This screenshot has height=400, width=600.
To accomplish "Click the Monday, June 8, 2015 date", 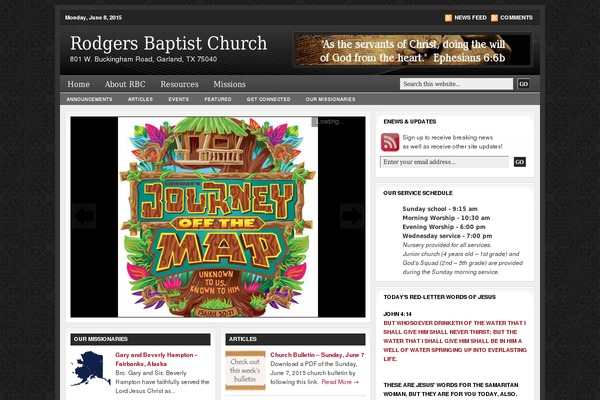I will [x=93, y=18].
